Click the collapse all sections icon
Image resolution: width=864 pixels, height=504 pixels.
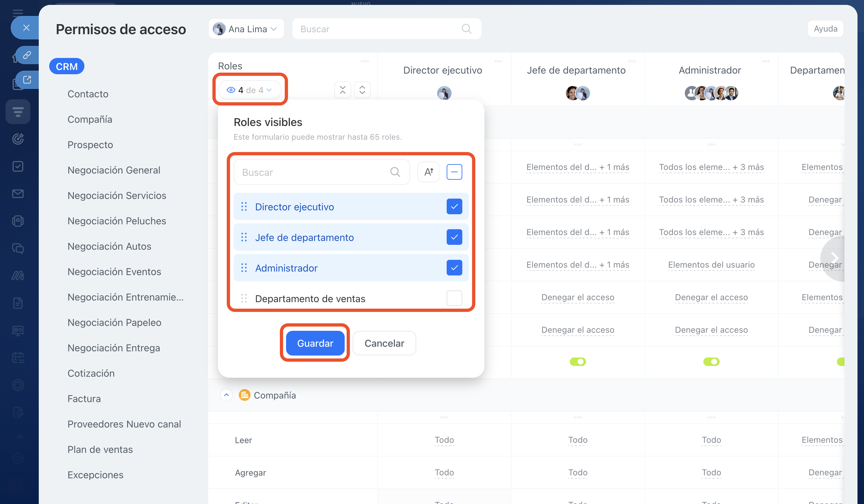point(342,90)
